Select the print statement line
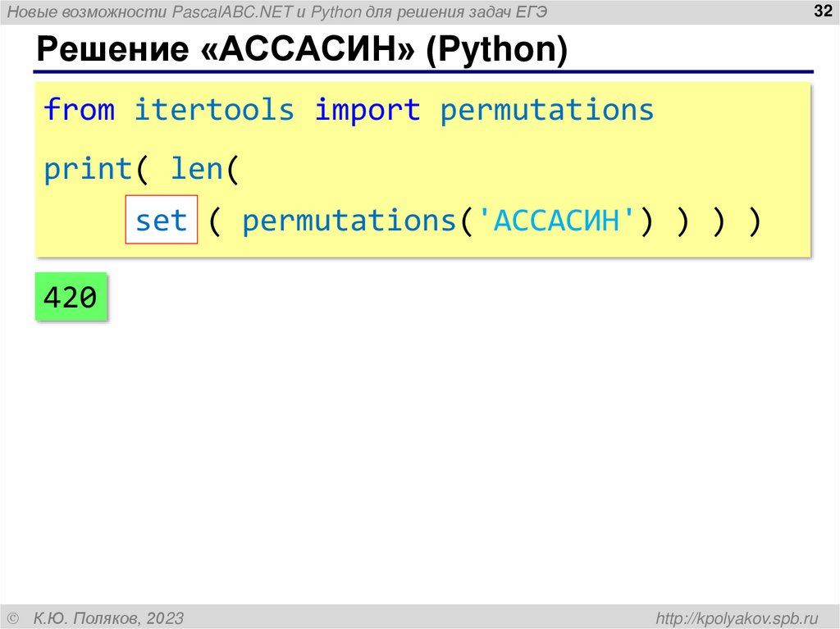This screenshot has width=840, height=629. (x=141, y=167)
